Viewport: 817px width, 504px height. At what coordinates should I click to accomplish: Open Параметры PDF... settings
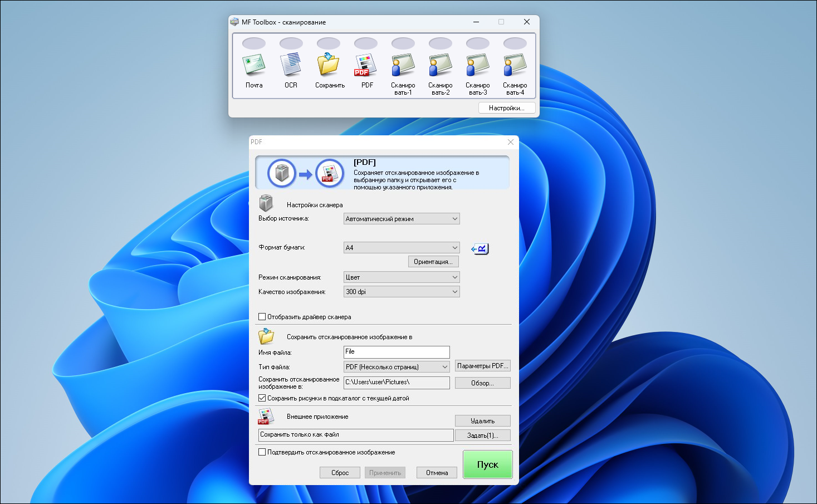click(x=482, y=366)
